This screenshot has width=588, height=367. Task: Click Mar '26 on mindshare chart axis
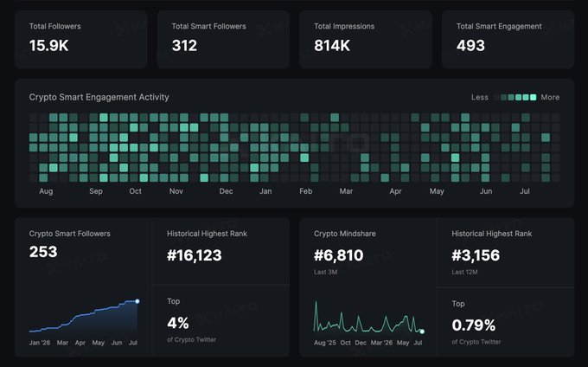pos(381,343)
